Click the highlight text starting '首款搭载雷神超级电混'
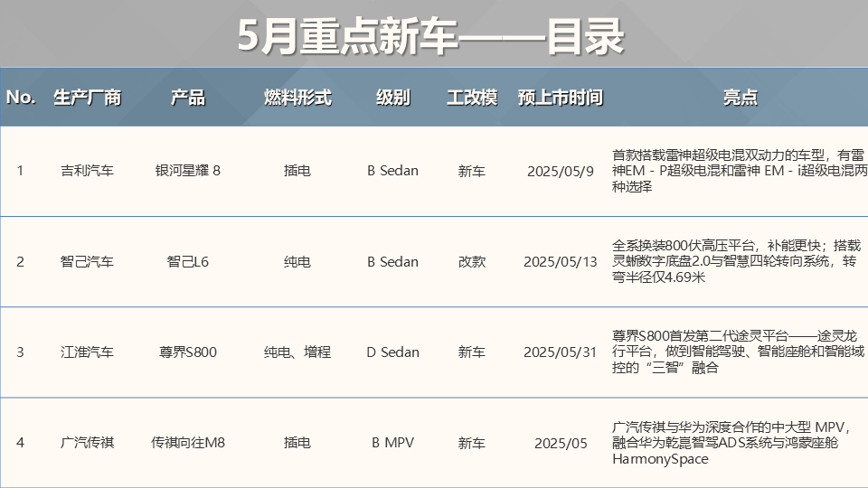 pos(740,171)
